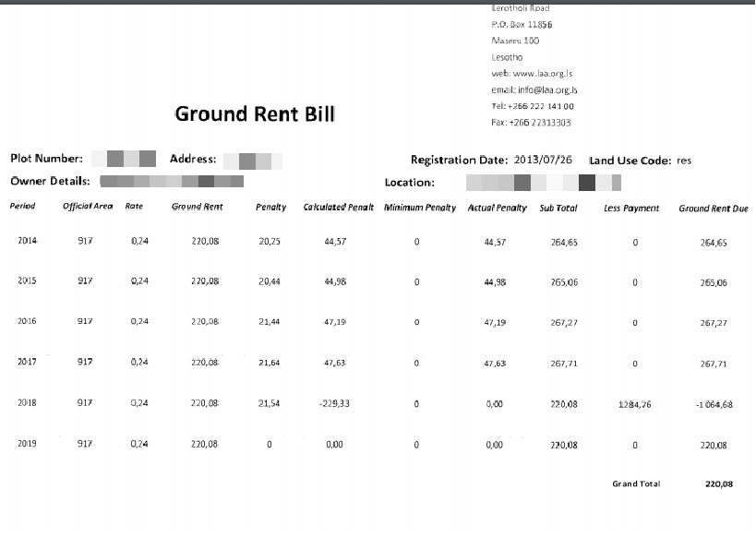Select the fax number line

[x=531, y=123]
